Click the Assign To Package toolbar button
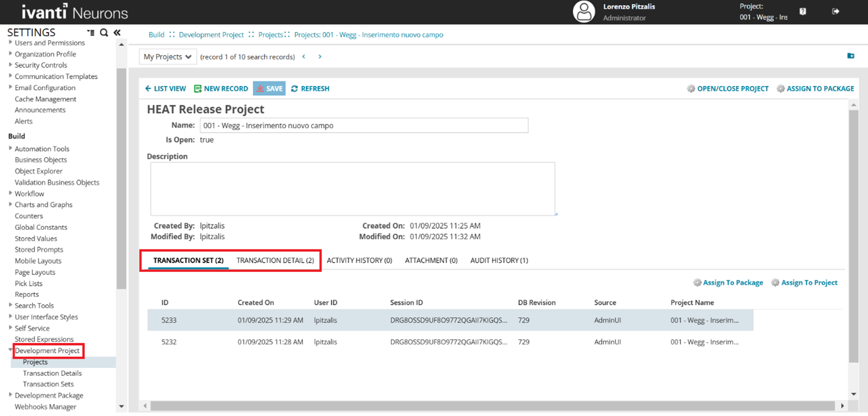Image resolution: width=868 pixels, height=416 pixels. tap(815, 88)
